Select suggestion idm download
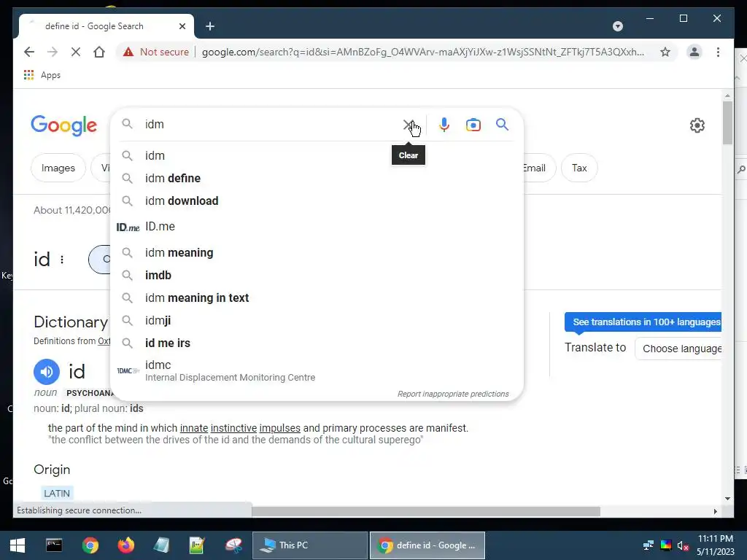The image size is (747, 560). point(317,201)
